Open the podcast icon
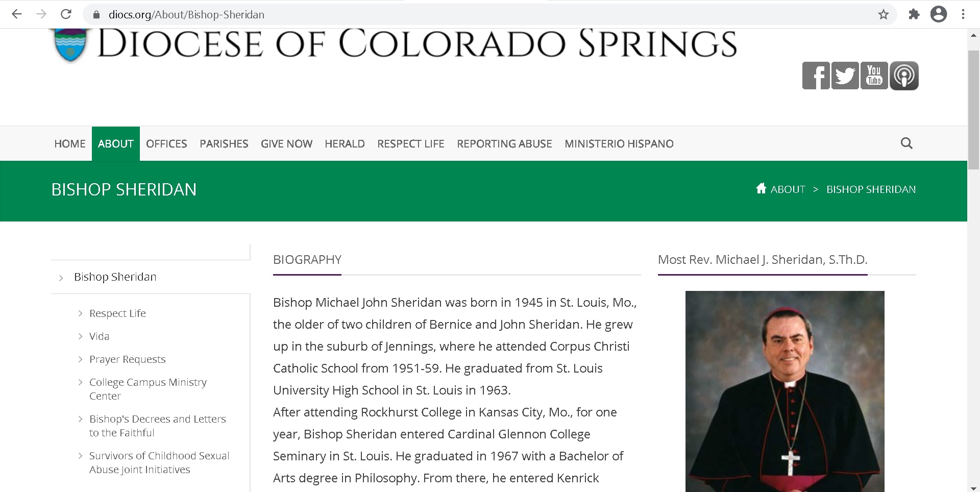The image size is (980, 492). pos(904,75)
